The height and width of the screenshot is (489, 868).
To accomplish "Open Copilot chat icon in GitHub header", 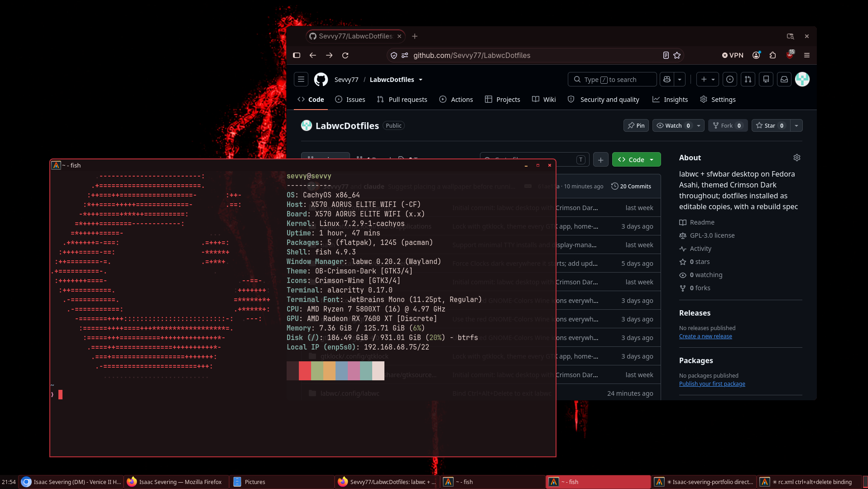I will 667,79.
